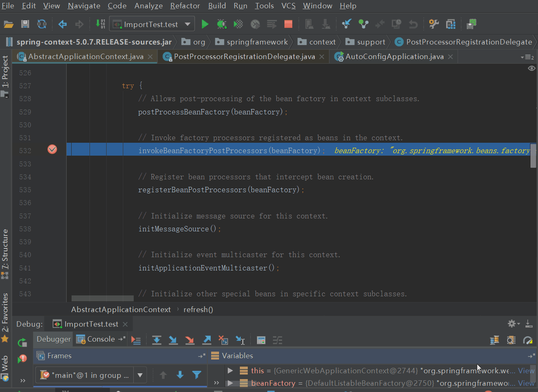
Task: Show more debug sidebar actions chevron
Action: [x=23, y=380]
